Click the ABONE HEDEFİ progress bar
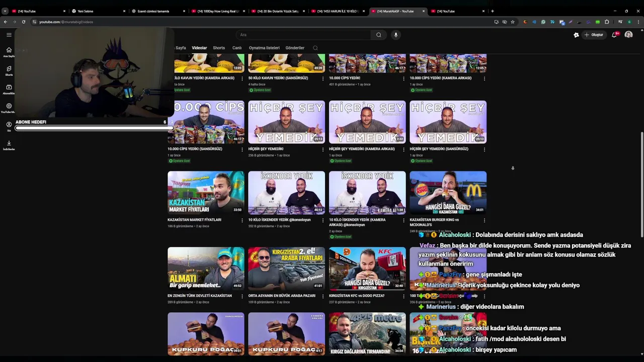 94,128
